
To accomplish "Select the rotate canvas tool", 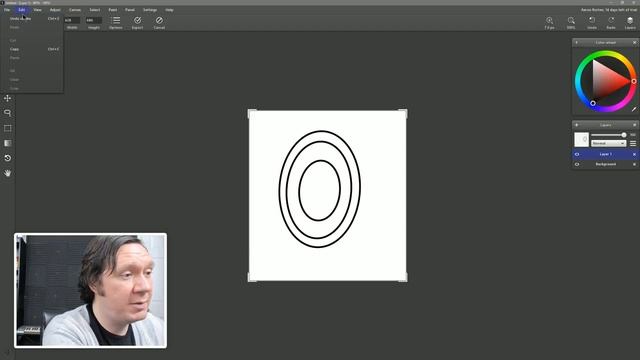I will point(7,158).
